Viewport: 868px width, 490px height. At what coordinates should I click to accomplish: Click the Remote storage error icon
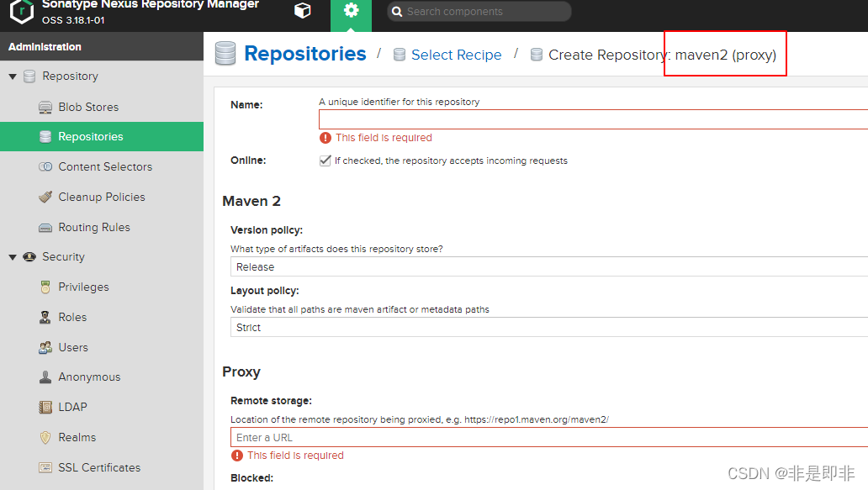[x=237, y=456]
